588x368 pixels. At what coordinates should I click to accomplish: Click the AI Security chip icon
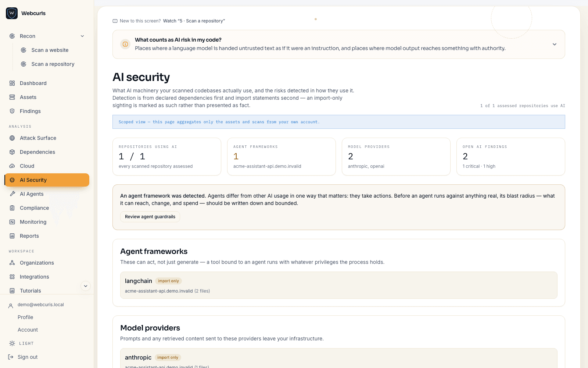12,180
